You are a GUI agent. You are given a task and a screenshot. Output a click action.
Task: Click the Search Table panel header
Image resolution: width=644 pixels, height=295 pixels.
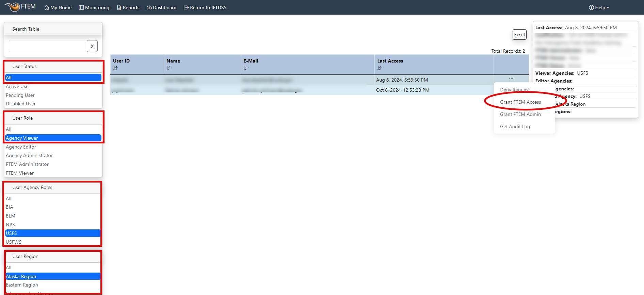point(53,29)
